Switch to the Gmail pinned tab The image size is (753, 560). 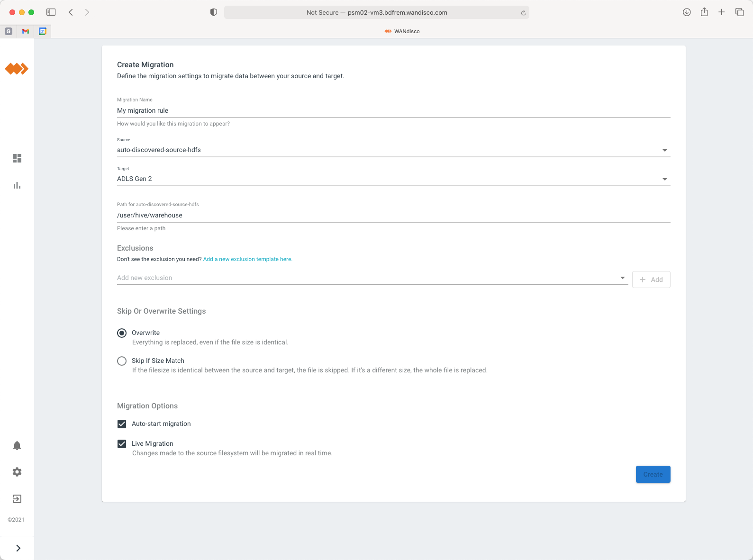coord(26,31)
